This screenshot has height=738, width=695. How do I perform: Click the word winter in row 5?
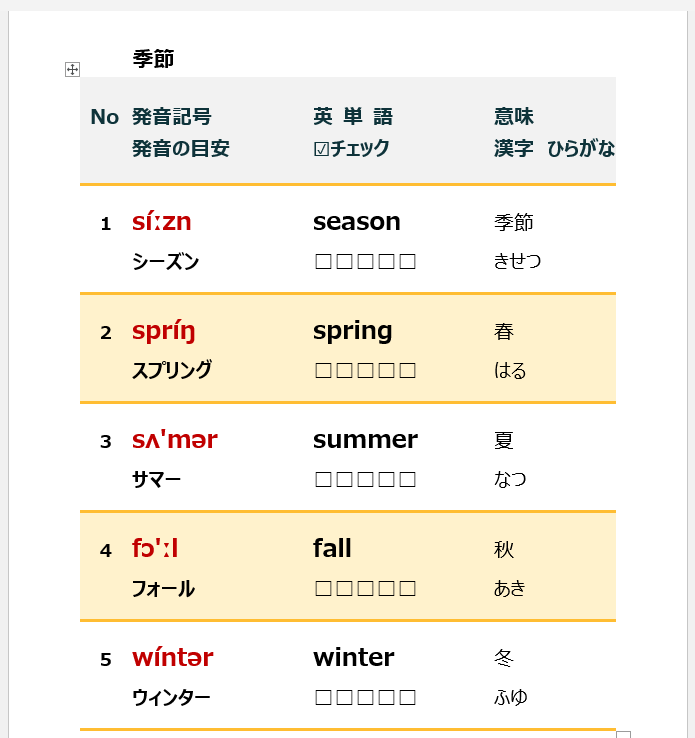click(x=353, y=657)
